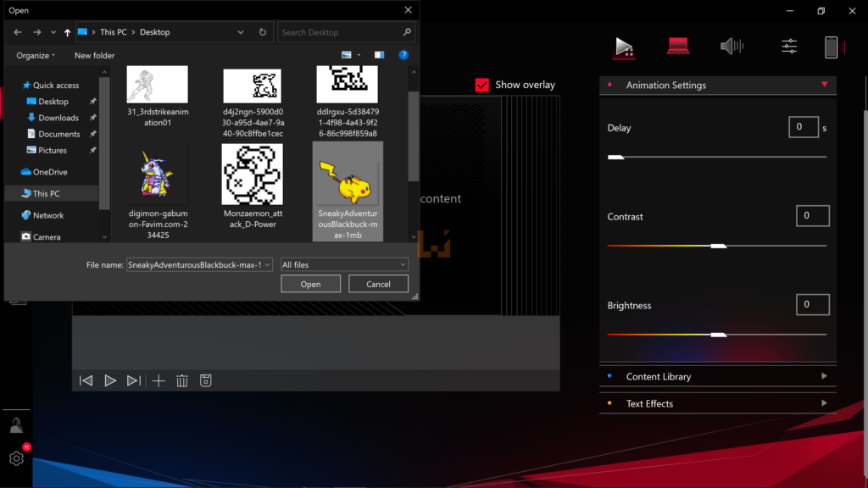Select the phone device icon
Screen dimensions: 868x488
click(x=833, y=47)
